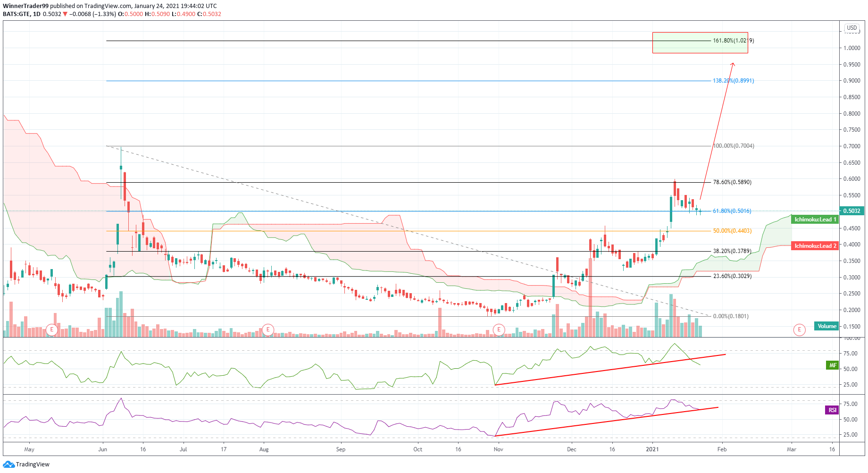Click the current price tag 0.5032
Screen dimensions: 868x473
pyautogui.click(x=851, y=211)
